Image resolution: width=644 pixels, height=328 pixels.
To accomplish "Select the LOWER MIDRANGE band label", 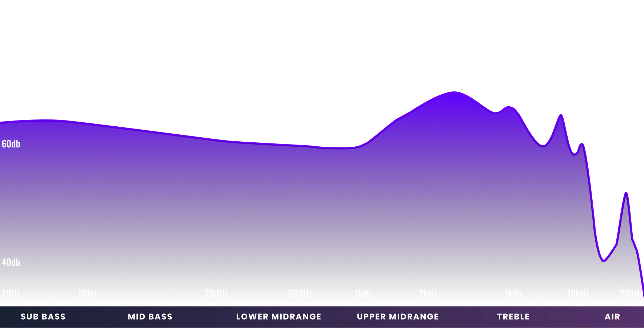I will (279, 316).
